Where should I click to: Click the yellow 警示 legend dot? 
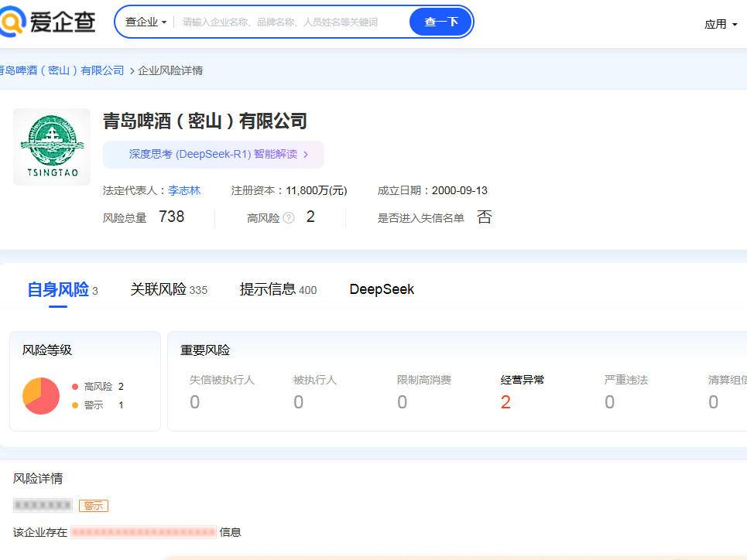[75, 405]
